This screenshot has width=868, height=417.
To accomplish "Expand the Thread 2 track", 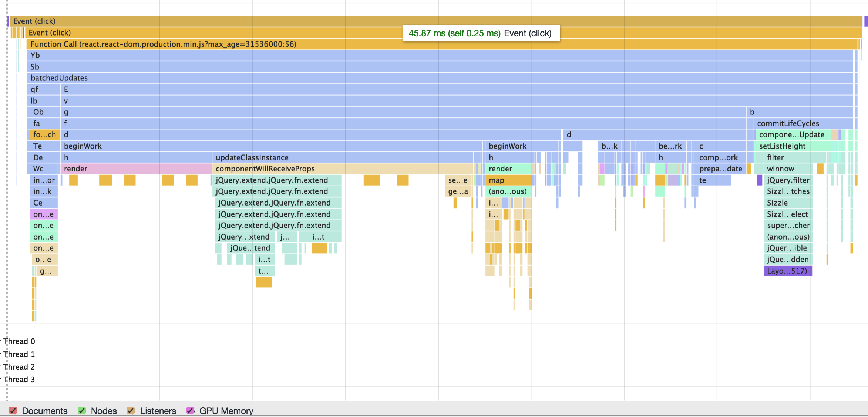I will pos(19,367).
